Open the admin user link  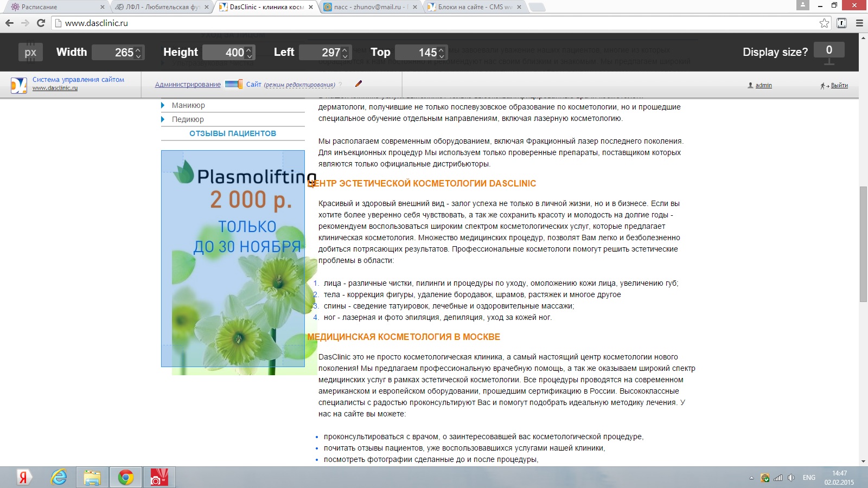click(x=763, y=85)
